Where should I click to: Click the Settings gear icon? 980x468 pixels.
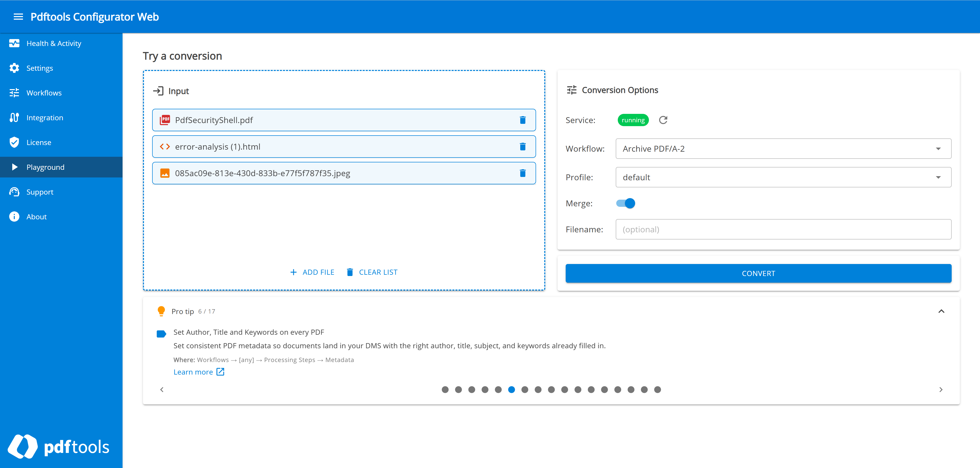pos(14,68)
